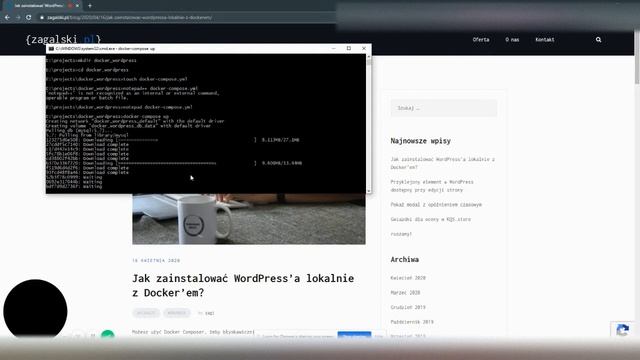Open recent post about installing WordPress locally
The width and height of the screenshot is (640, 360).
click(x=442, y=163)
